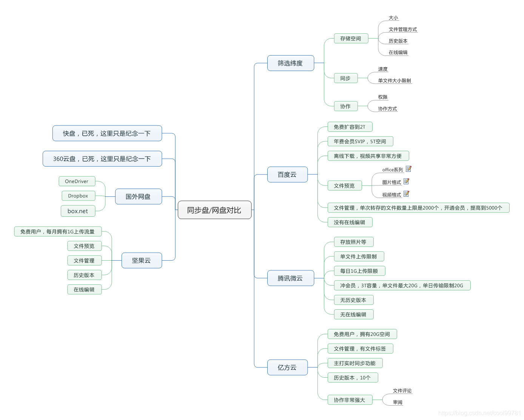The height and width of the screenshot is (420, 524).
Task: Click the 快盘，已死 memorial node
Action: pos(107,133)
